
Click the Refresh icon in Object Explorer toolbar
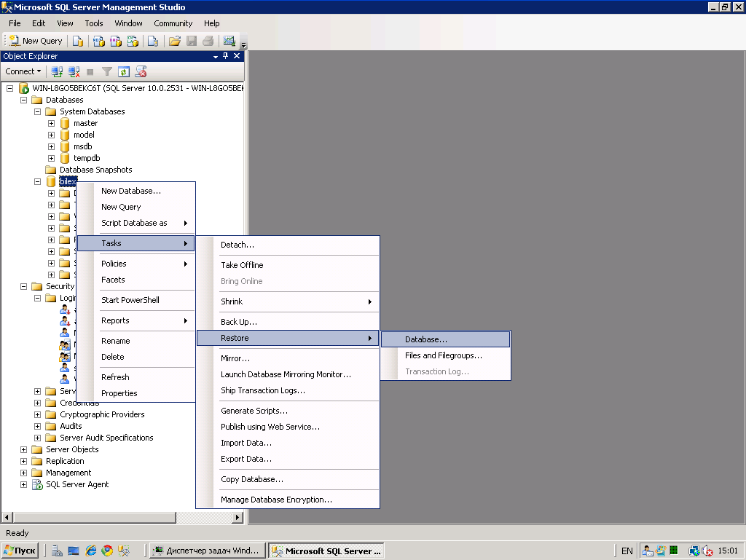[124, 71]
